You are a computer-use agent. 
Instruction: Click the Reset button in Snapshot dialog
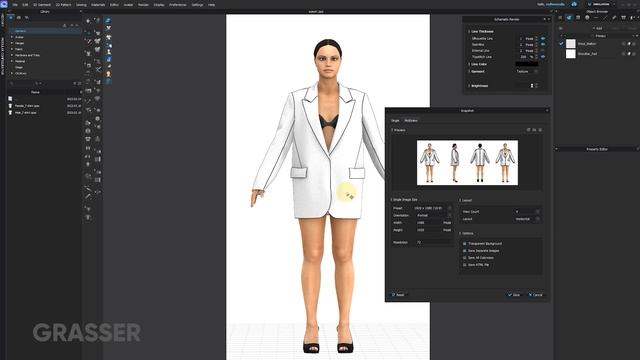click(x=398, y=295)
